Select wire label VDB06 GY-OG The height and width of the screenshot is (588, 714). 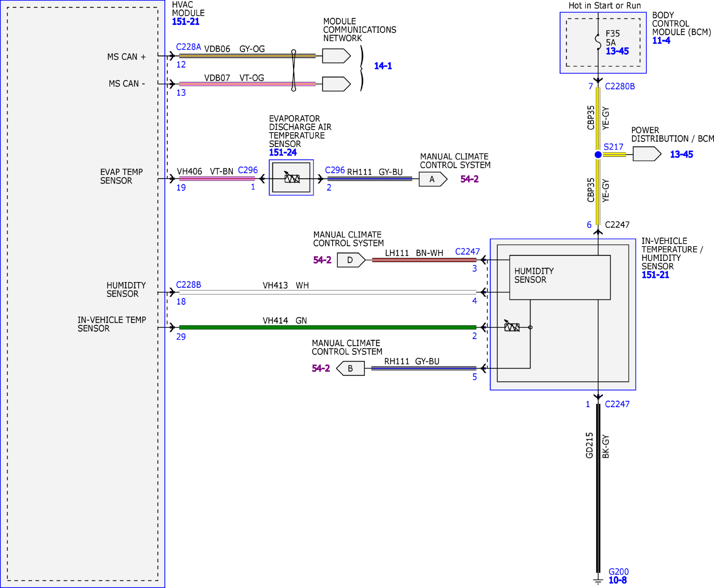(234, 49)
